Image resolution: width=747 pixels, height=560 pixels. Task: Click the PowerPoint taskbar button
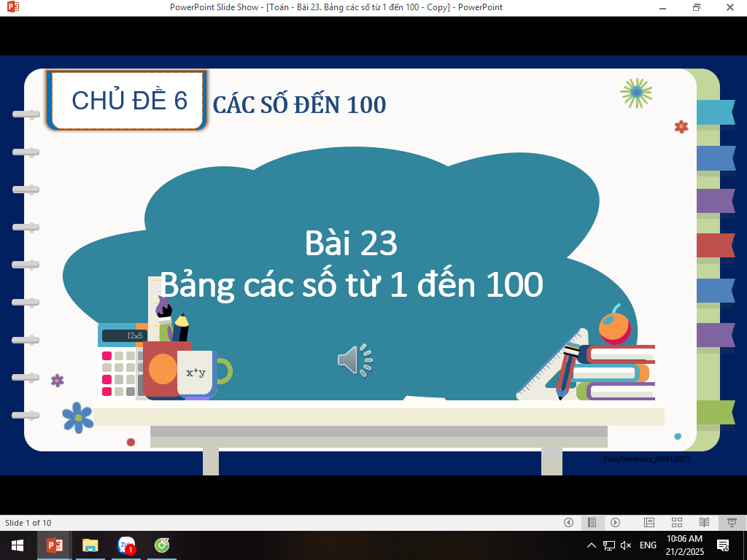click(54, 545)
